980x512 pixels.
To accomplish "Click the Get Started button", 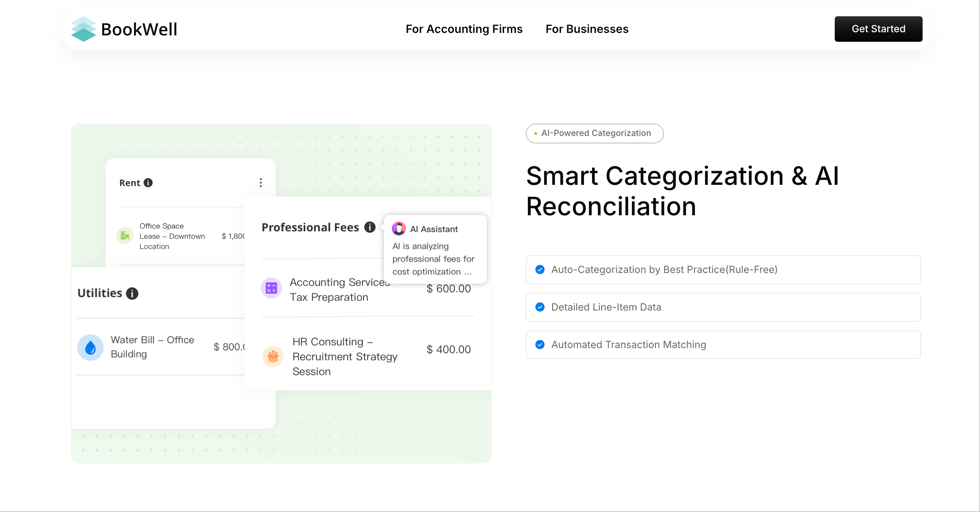I will [x=878, y=29].
